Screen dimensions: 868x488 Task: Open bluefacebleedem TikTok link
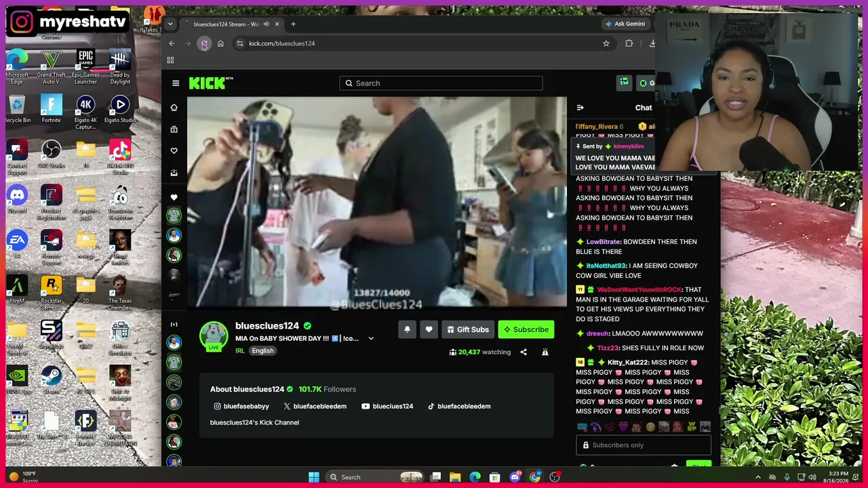(x=459, y=406)
